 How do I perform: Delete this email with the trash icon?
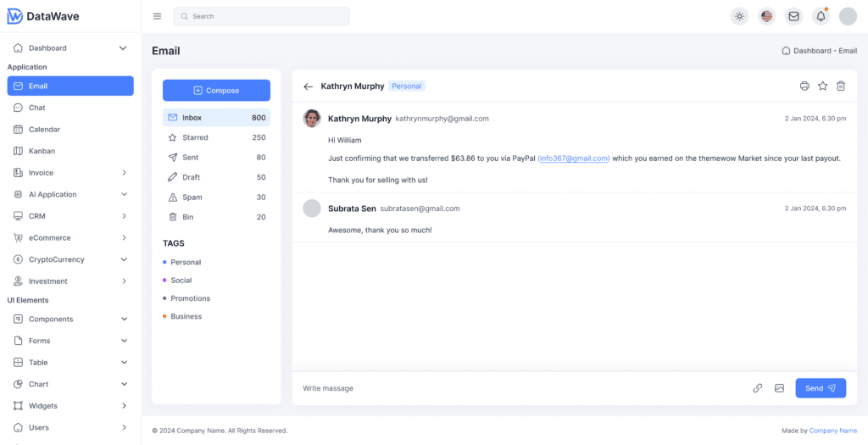pyautogui.click(x=841, y=86)
